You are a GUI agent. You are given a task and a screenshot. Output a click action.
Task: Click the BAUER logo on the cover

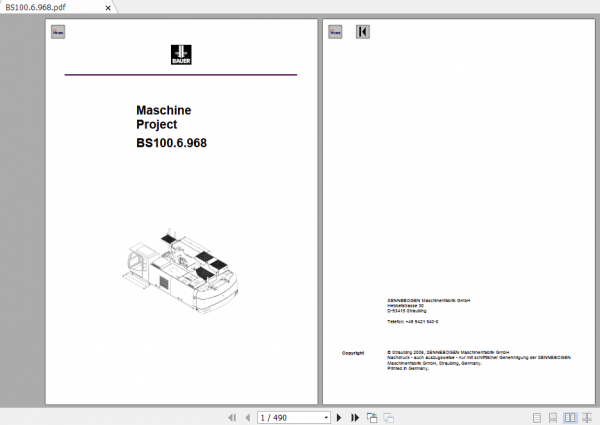(x=181, y=55)
